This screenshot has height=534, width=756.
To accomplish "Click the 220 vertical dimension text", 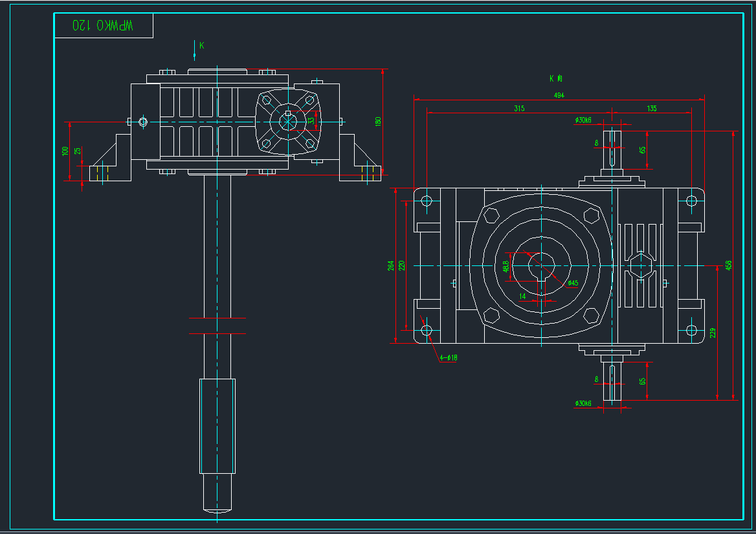I will coord(401,265).
